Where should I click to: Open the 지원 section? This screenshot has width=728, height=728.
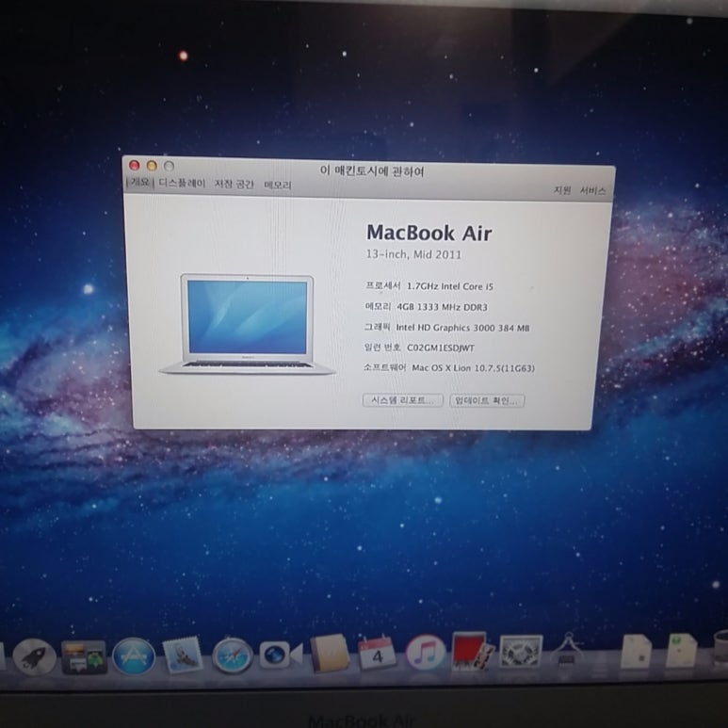562,190
